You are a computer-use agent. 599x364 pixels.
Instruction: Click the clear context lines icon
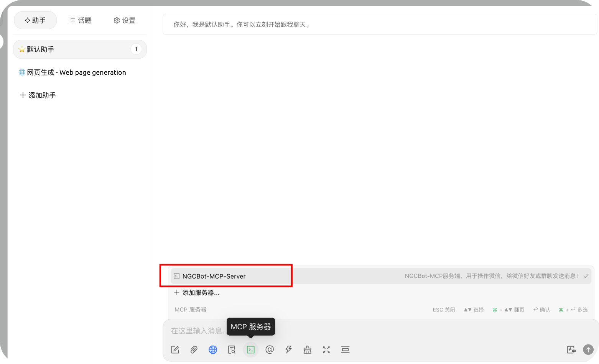(x=345, y=349)
